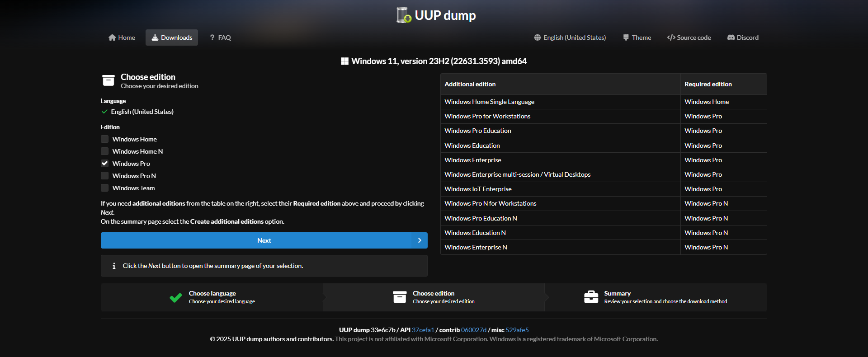Click the archive icon in Choose edition step
868x357 pixels.
(400, 297)
